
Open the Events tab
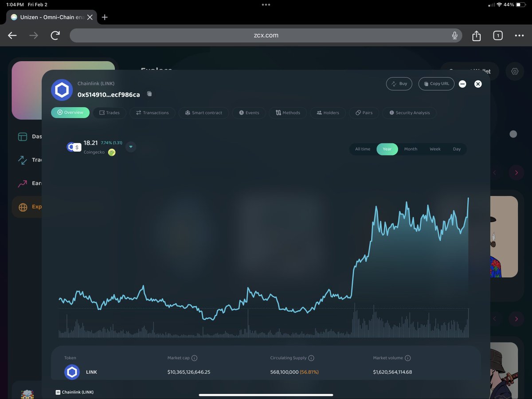tap(249, 113)
